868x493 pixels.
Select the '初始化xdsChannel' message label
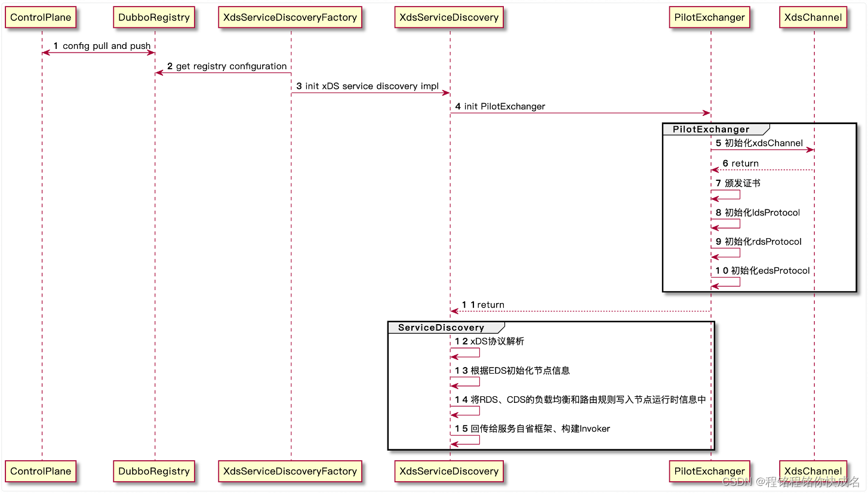[x=759, y=143]
